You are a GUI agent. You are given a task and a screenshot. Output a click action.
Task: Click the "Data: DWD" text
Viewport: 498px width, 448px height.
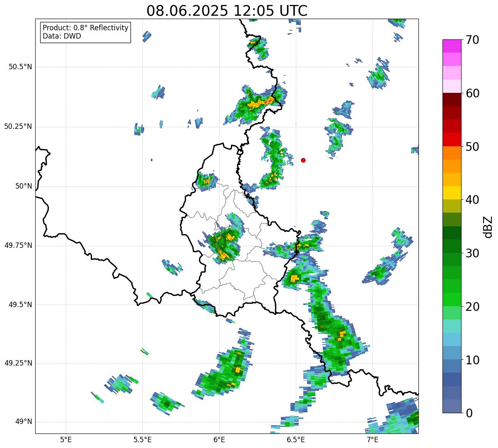(x=62, y=36)
